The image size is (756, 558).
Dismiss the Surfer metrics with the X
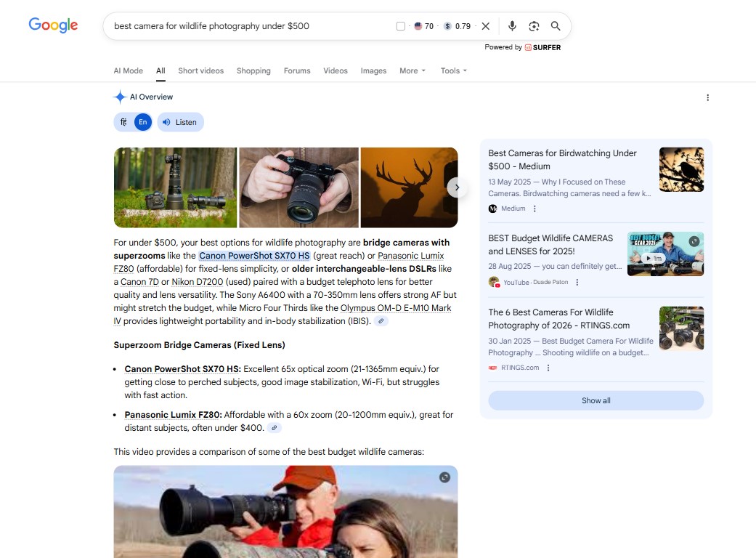pos(485,25)
